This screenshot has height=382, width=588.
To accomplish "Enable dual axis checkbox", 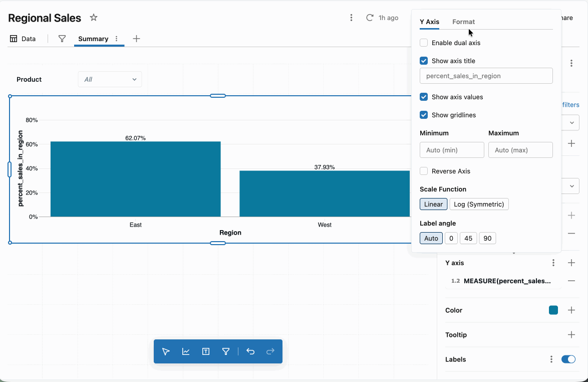I will tap(423, 43).
